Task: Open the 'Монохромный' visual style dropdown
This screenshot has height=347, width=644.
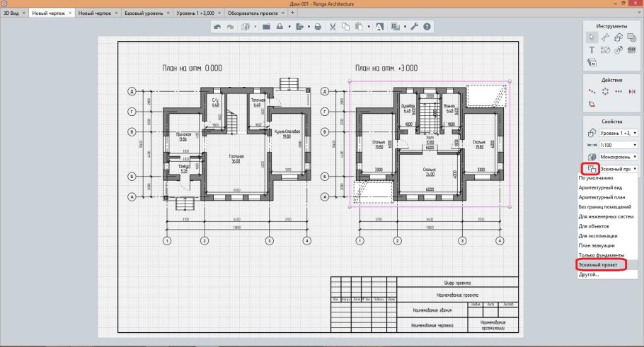Action: pyautogui.click(x=619, y=157)
